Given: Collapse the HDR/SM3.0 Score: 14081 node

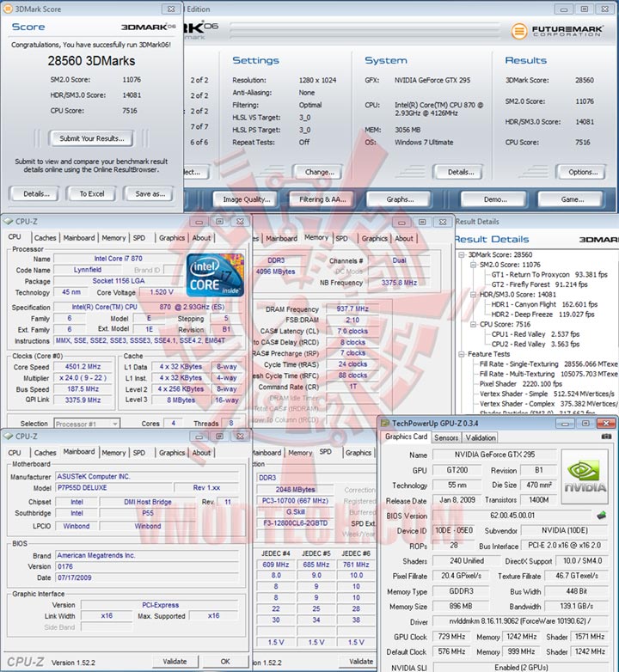Looking at the screenshot, I should click(x=473, y=295).
